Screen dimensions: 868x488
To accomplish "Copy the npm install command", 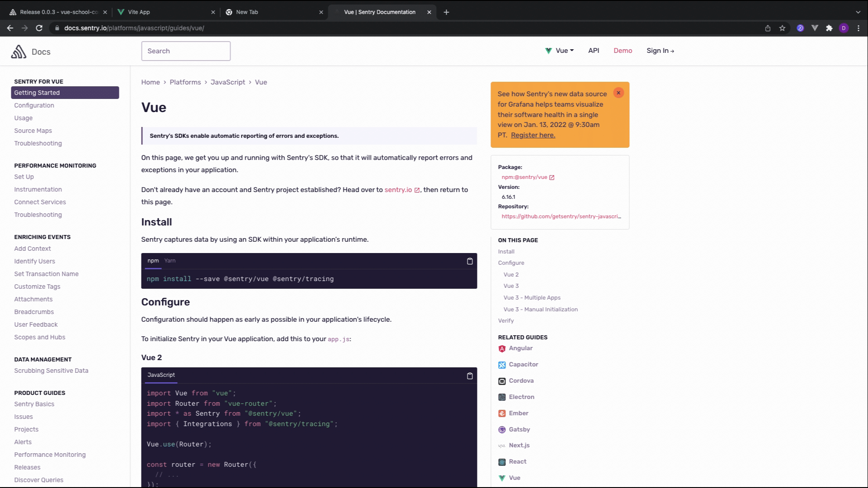I will click(x=470, y=261).
